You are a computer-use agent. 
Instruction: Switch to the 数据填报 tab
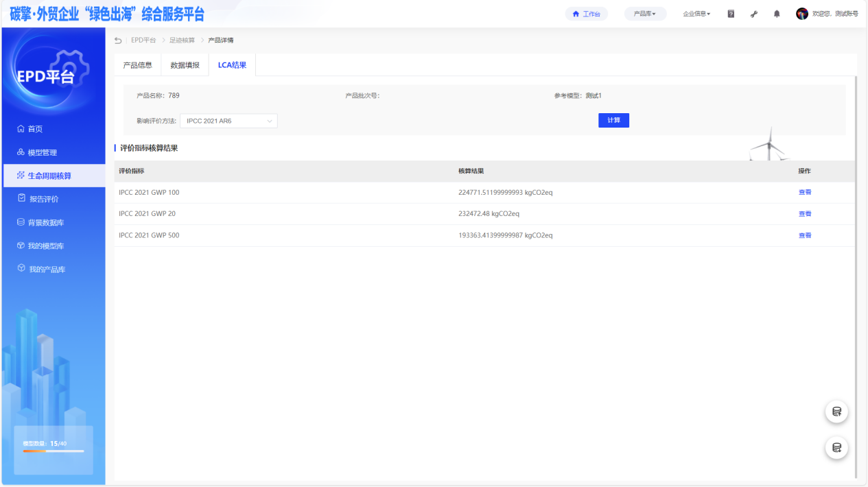(185, 65)
